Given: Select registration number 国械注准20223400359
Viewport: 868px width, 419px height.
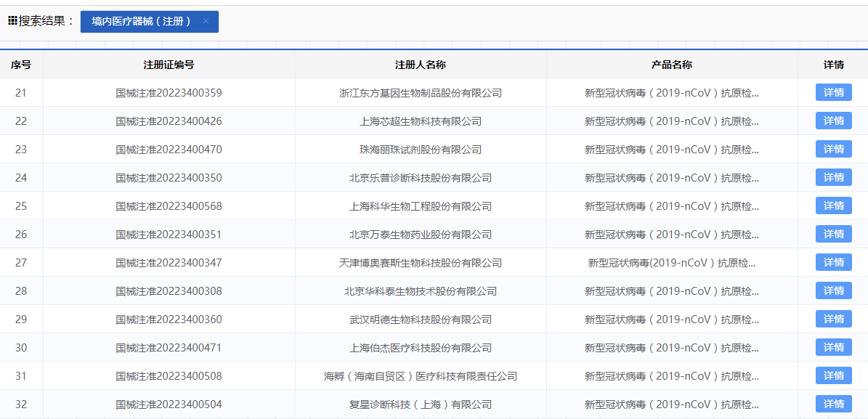Looking at the screenshot, I should coord(169,93).
